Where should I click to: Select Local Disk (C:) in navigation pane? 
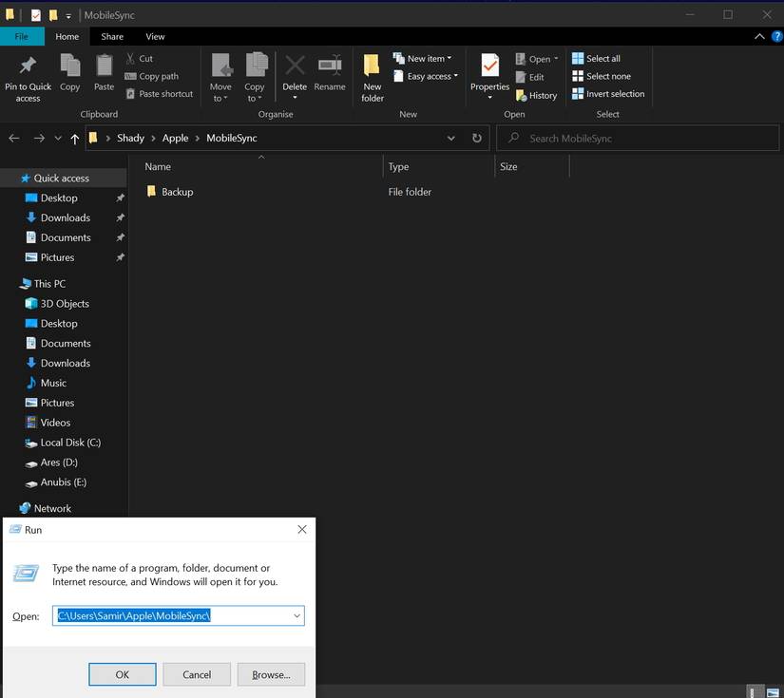click(69, 443)
